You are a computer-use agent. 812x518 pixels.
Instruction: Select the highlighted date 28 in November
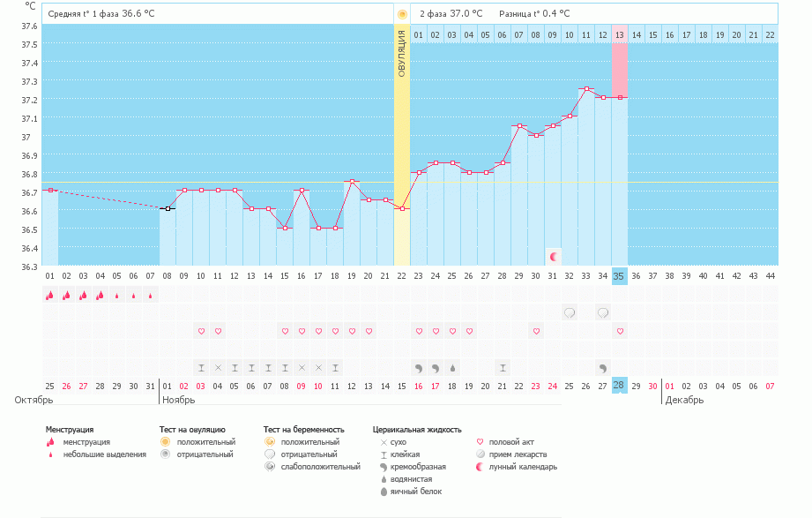[620, 386]
